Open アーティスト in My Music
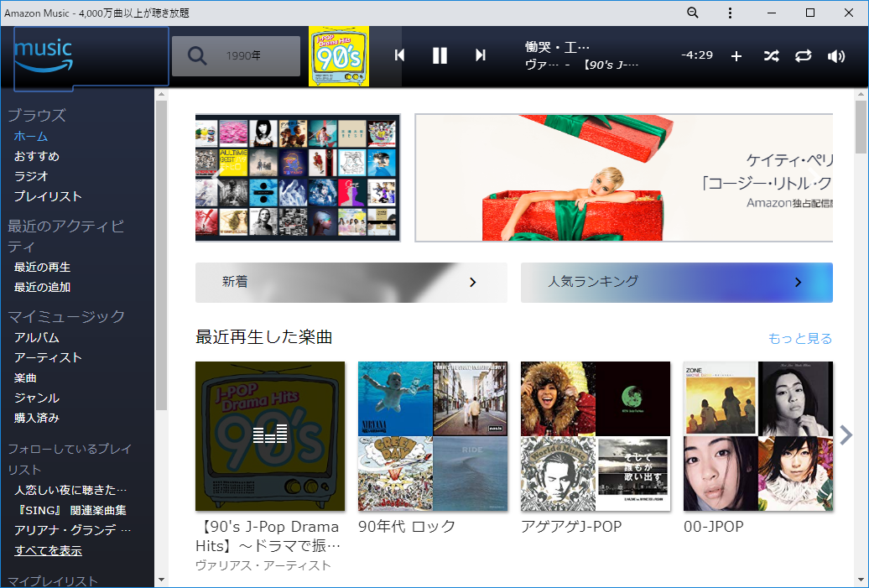This screenshot has width=869, height=588. (x=48, y=357)
